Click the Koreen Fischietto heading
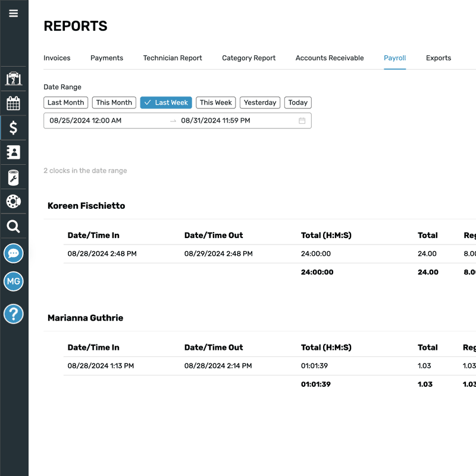476x476 pixels. 86,206
